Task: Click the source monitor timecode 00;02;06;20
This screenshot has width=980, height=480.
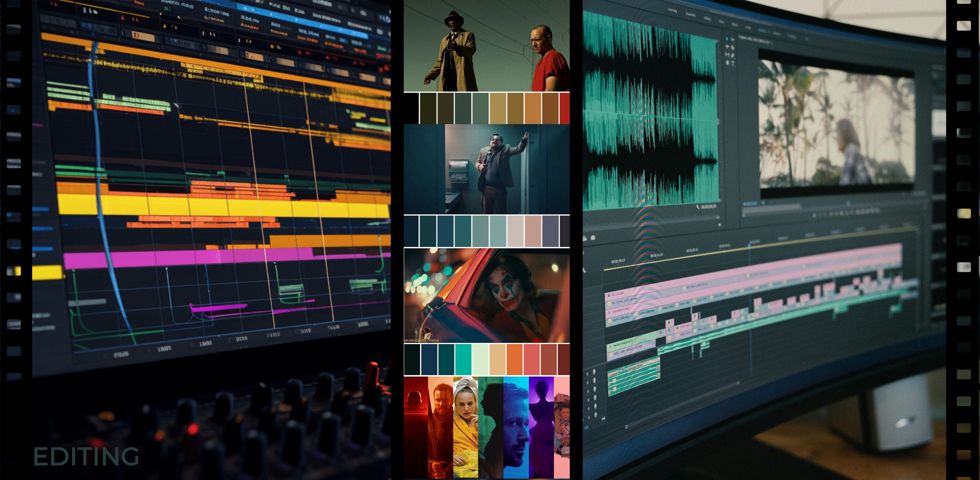Action: (x=709, y=207)
